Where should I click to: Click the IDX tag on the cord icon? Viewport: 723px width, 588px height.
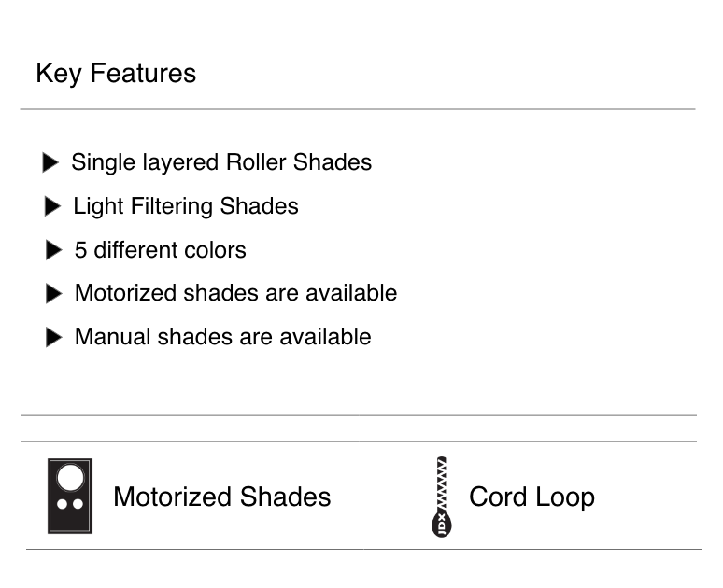tap(440, 523)
